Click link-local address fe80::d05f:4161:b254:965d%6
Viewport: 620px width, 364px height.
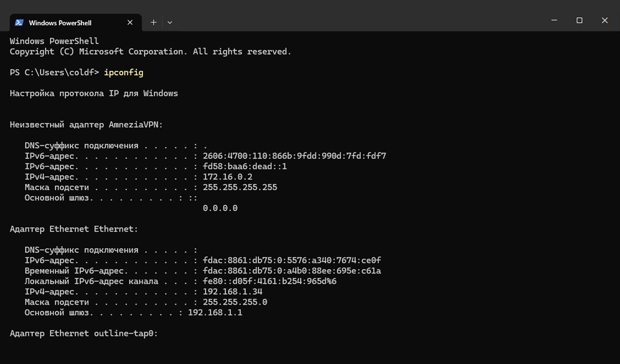(270, 282)
